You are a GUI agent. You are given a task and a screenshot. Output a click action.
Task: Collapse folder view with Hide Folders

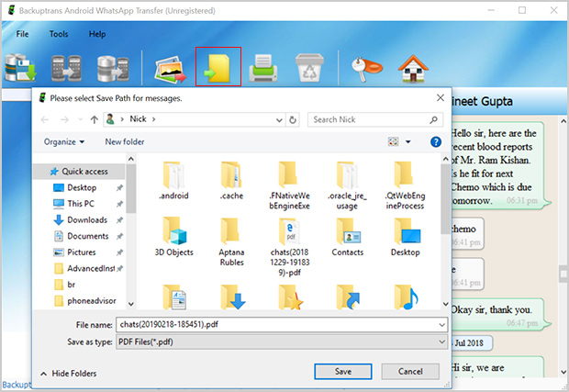pos(69,374)
